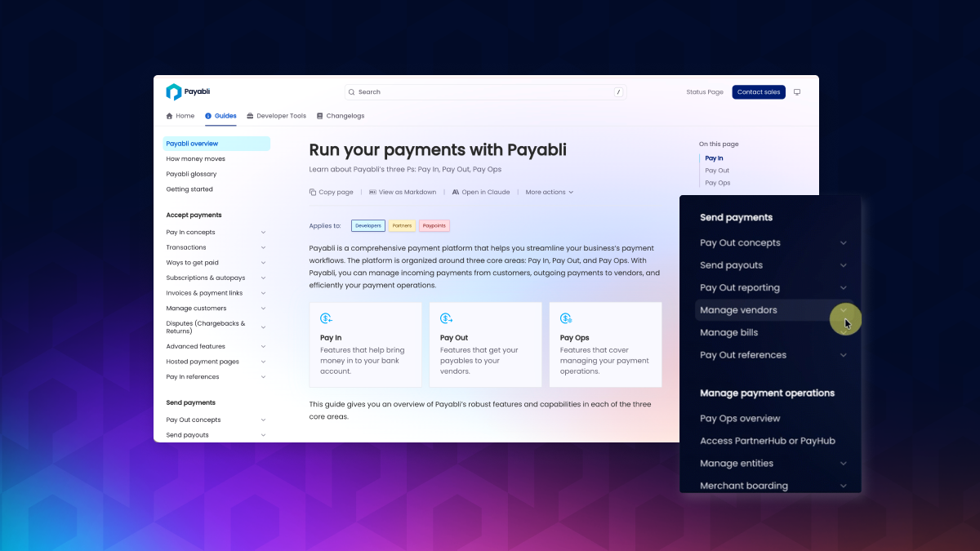Open the Status Page link
Viewport: 980px width, 551px height.
[704, 92]
